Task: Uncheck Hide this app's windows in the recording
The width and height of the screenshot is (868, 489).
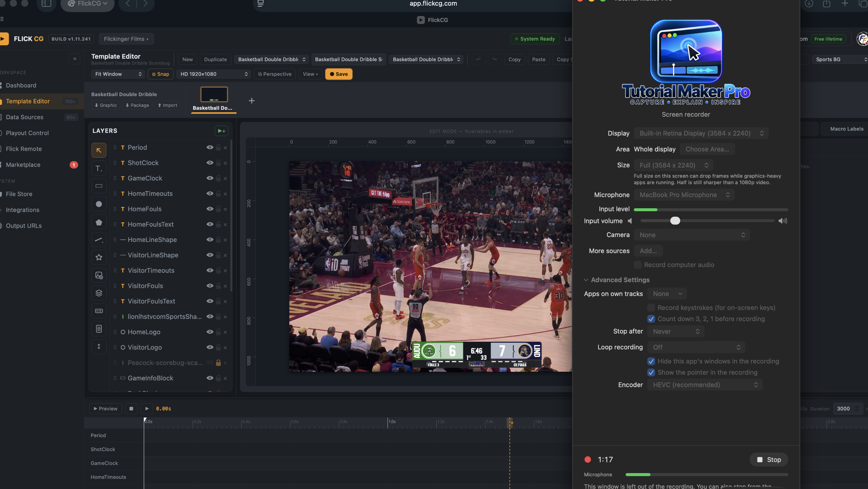Action: point(651,361)
